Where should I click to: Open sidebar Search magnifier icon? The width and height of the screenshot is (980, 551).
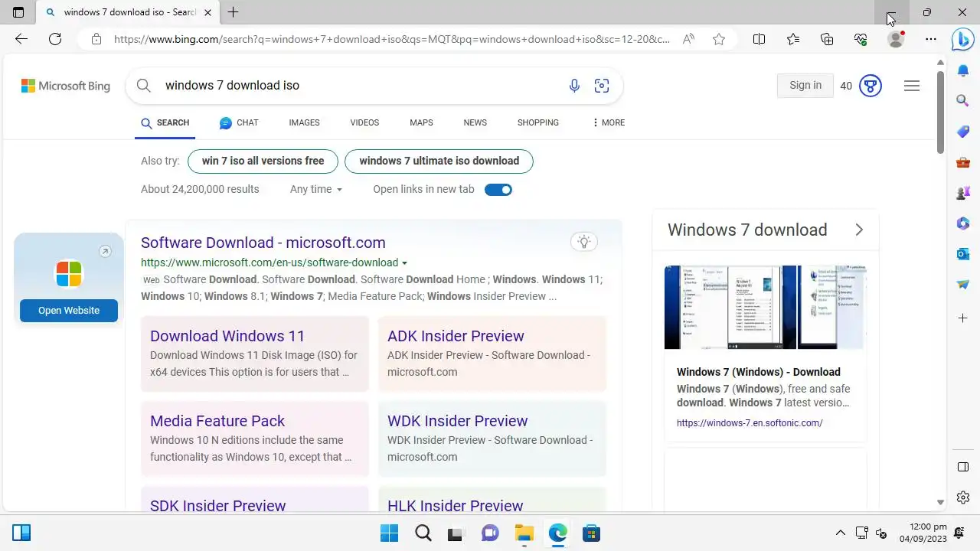click(x=963, y=100)
